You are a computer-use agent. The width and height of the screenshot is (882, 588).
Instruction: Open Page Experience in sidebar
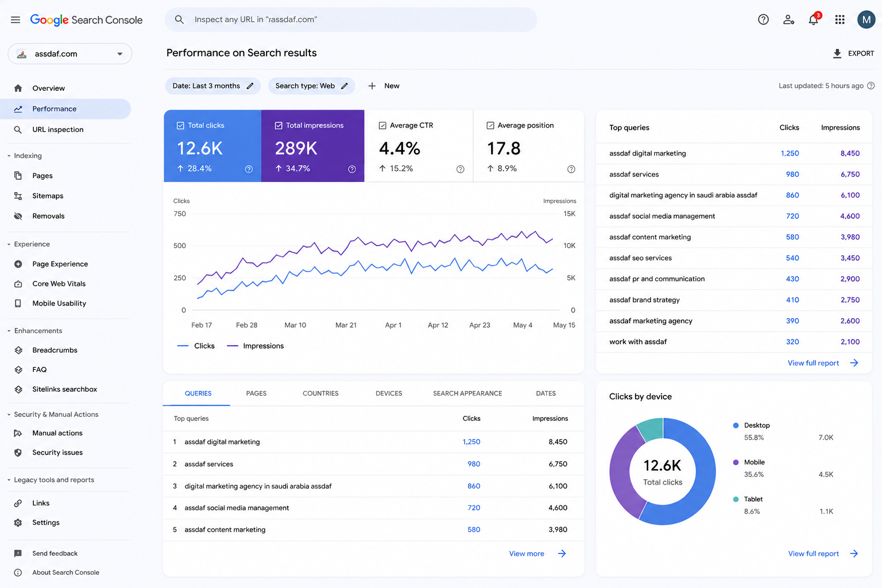click(x=60, y=264)
